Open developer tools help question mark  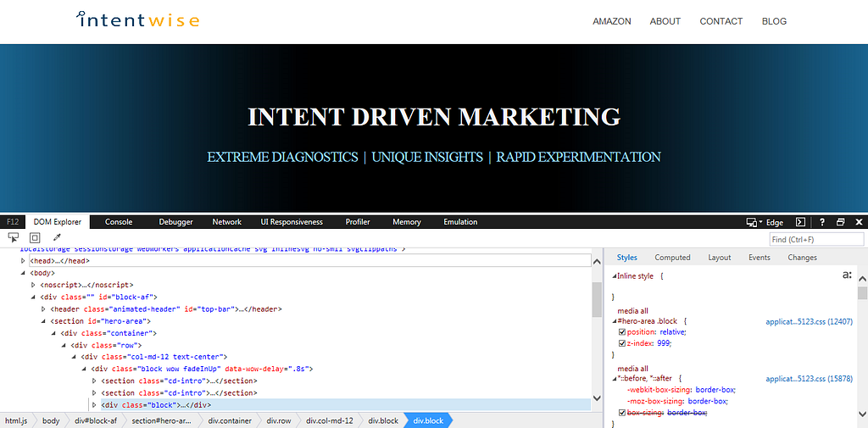821,222
